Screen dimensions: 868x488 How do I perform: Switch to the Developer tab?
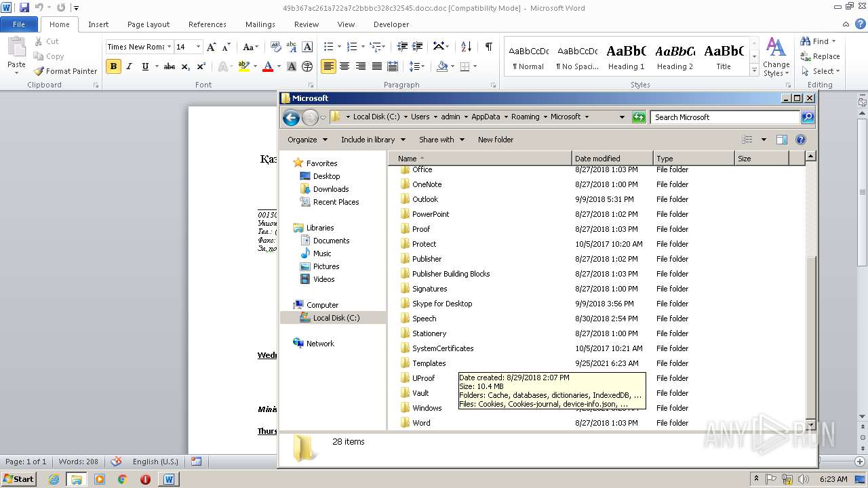[391, 24]
